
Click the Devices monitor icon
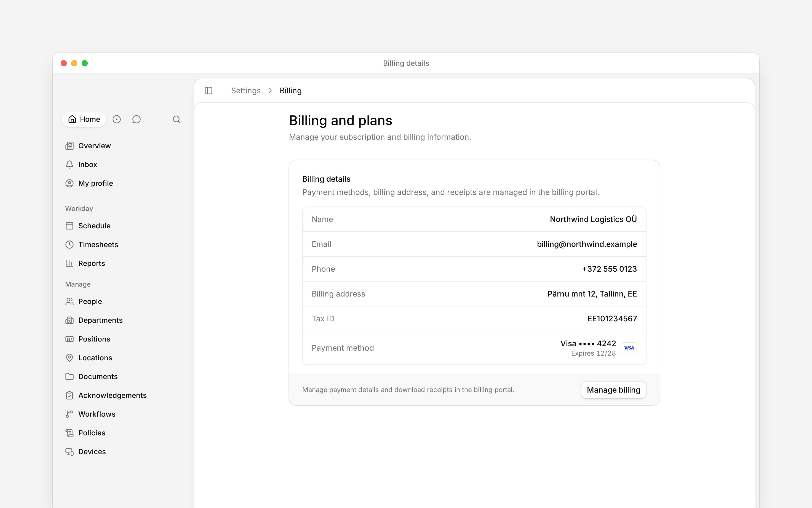coord(70,452)
